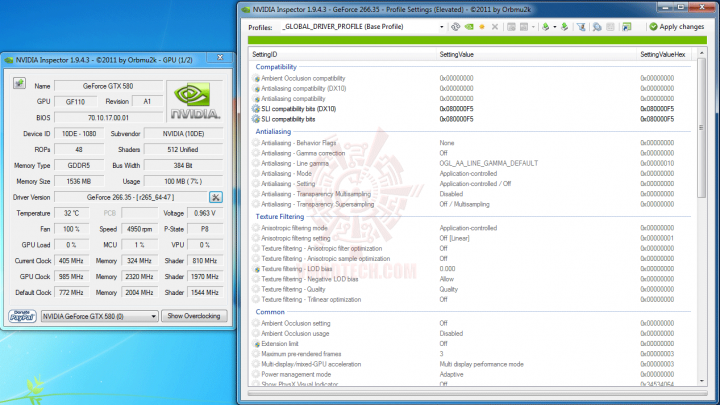The image size is (720, 405).
Task: Sort by the SettingValueHex column header
Action: click(x=666, y=54)
